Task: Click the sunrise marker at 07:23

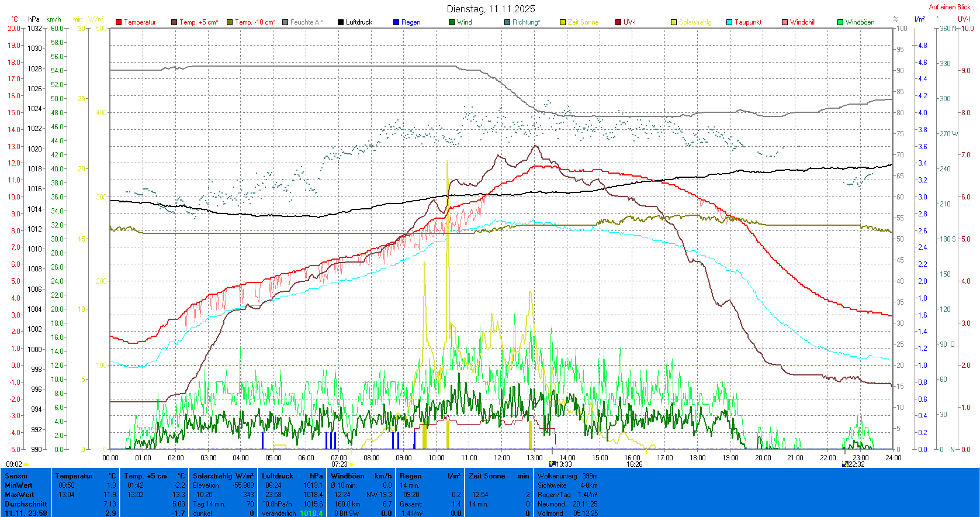Action: coord(351,464)
